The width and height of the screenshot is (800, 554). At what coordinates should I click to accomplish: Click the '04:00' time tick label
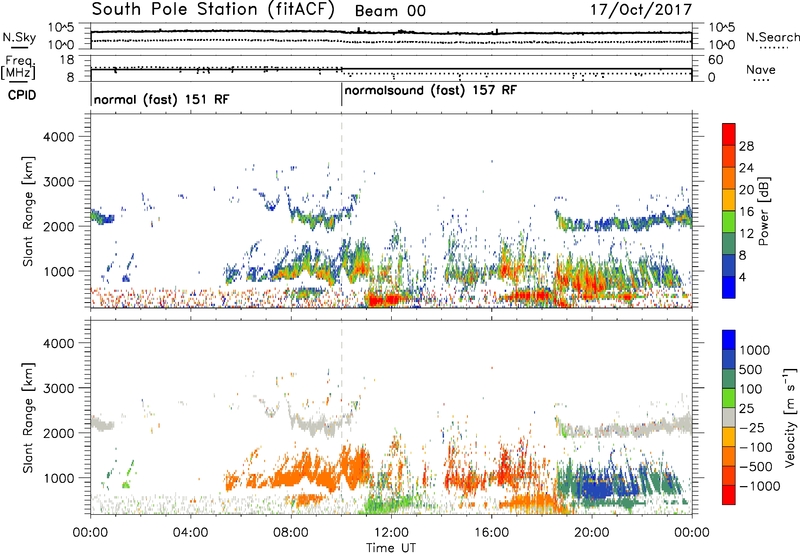(x=190, y=533)
